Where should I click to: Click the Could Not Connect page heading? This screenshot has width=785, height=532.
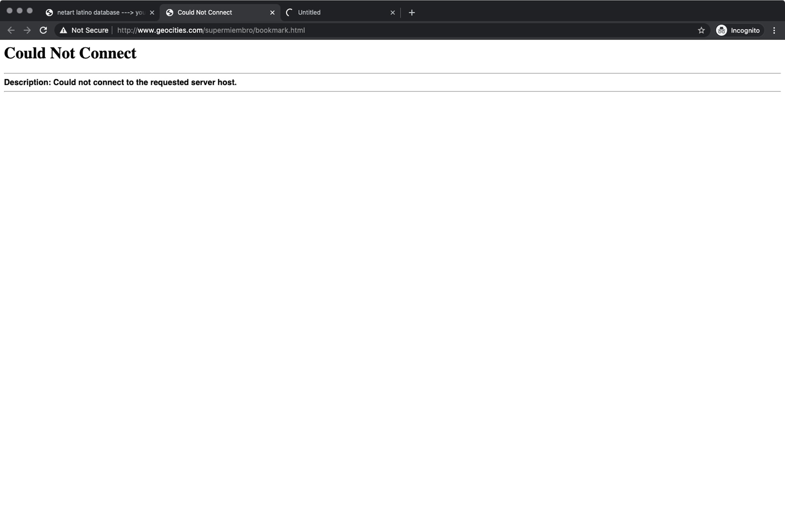(x=70, y=53)
